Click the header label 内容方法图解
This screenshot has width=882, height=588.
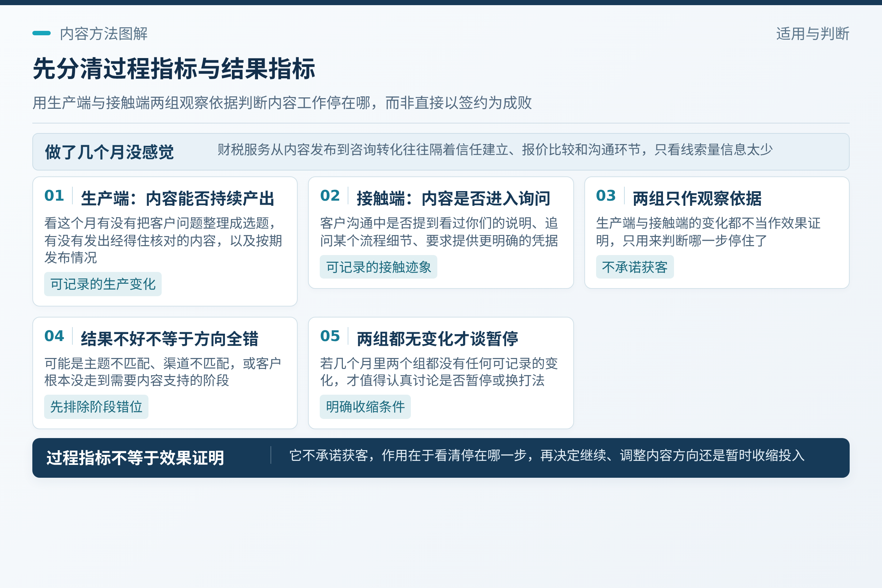104,34
